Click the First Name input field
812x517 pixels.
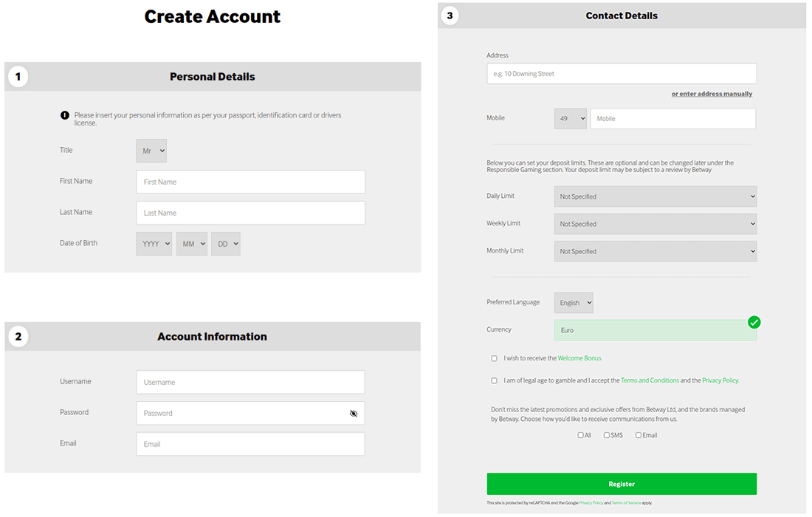pos(250,182)
